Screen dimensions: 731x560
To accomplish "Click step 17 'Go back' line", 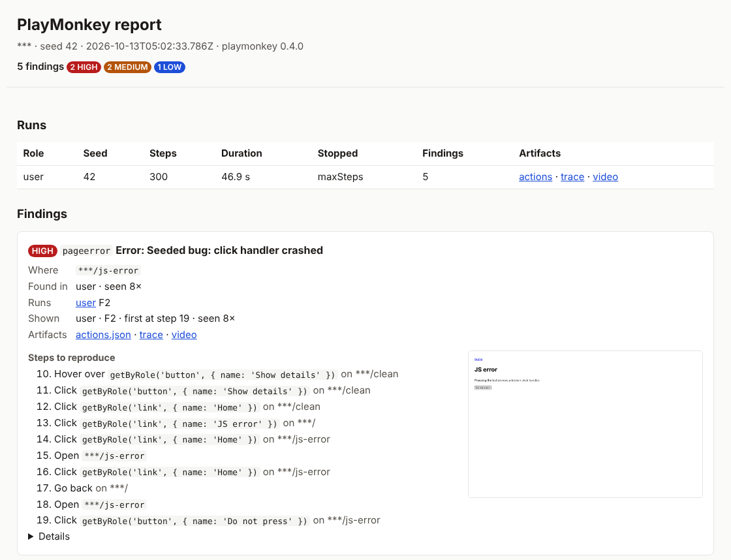I will click(x=82, y=488).
